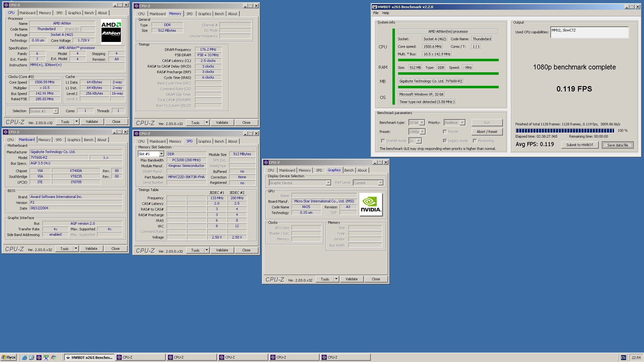644x362 pixels.
Task: Toggle the Pmode checkbox
Action: (445, 132)
